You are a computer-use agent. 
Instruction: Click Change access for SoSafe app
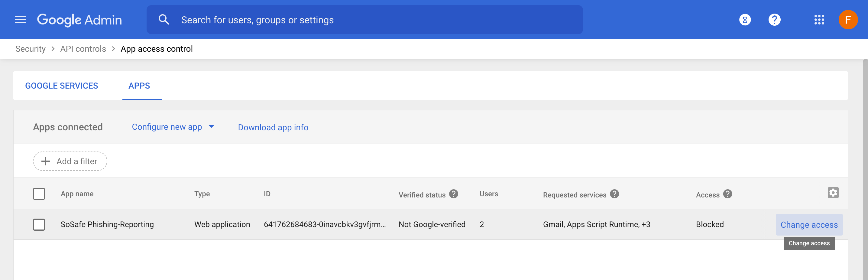809,225
